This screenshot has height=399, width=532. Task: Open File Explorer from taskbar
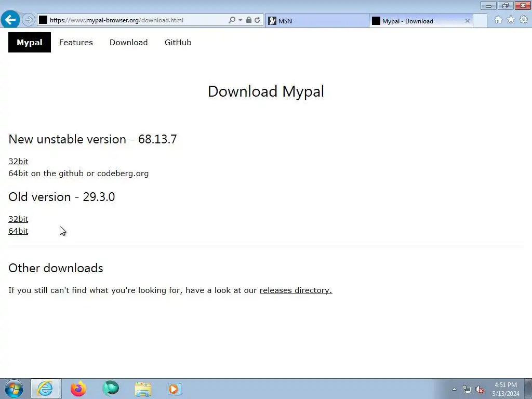(143, 389)
